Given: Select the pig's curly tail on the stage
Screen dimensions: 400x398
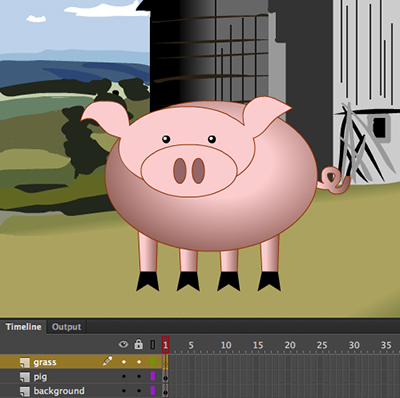Looking at the screenshot, I should click(334, 181).
